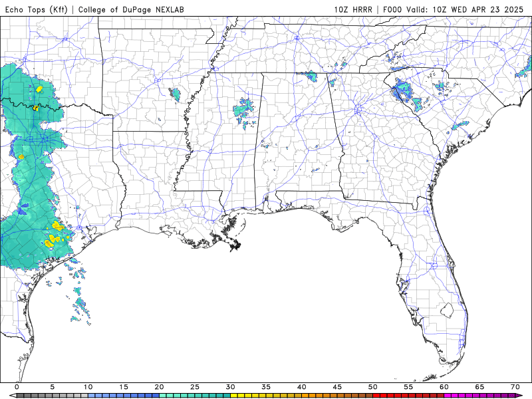
Task: Click the "10Z HRRR" model run label
Action: click(353, 9)
